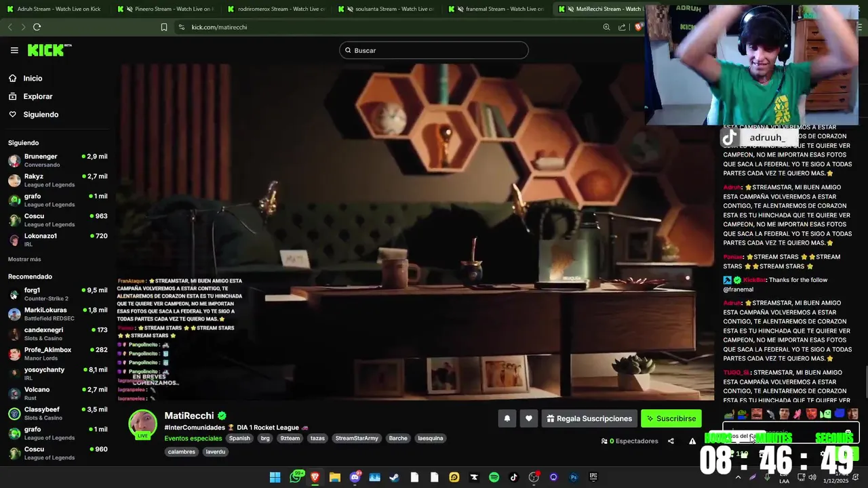Click the zoom magnifier in address bar

pyautogui.click(x=606, y=27)
